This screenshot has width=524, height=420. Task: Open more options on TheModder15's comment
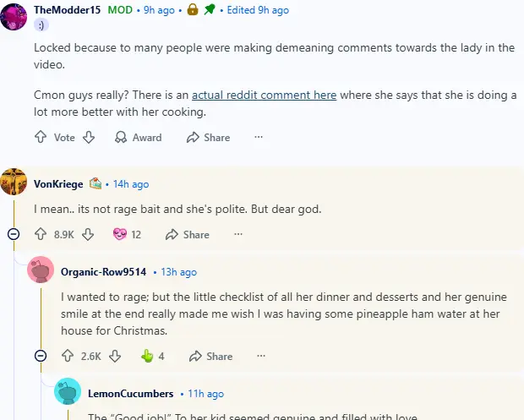(x=259, y=137)
